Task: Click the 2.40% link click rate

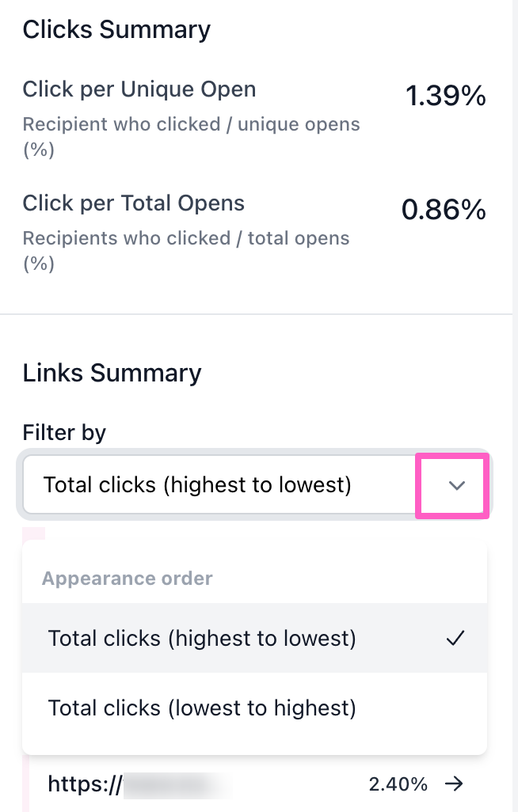Action: 398,784
